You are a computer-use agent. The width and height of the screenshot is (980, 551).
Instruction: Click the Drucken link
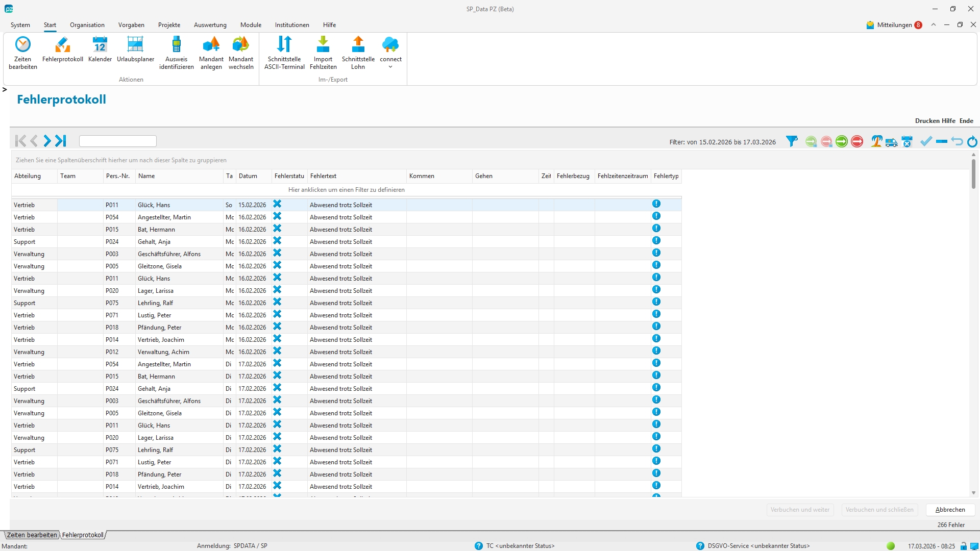point(927,121)
